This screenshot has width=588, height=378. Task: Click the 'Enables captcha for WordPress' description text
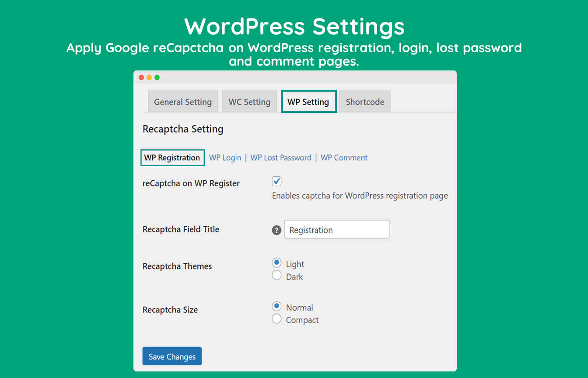360,196
